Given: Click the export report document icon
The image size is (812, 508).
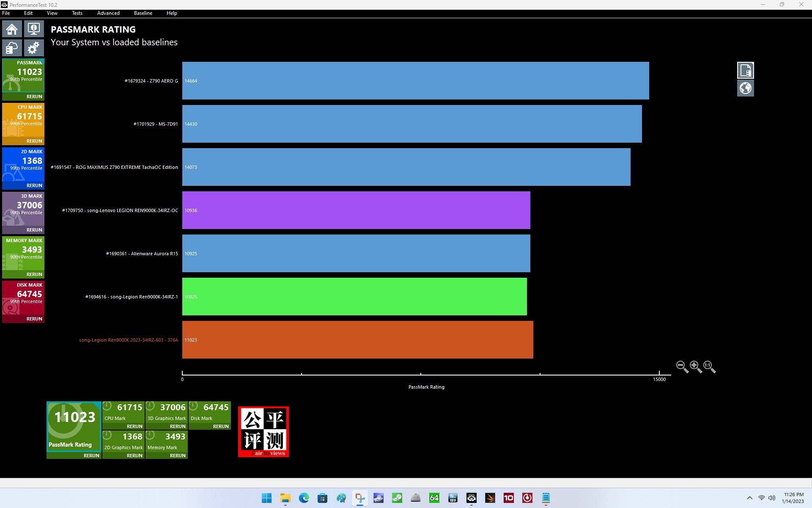Looking at the screenshot, I should pos(745,70).
